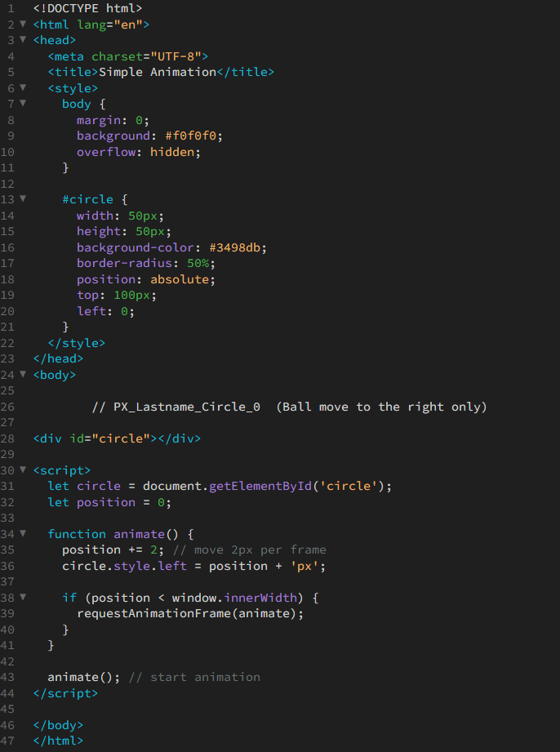
Task: Place cursor in the Simple Animation title text
Action: coord(157,72)
